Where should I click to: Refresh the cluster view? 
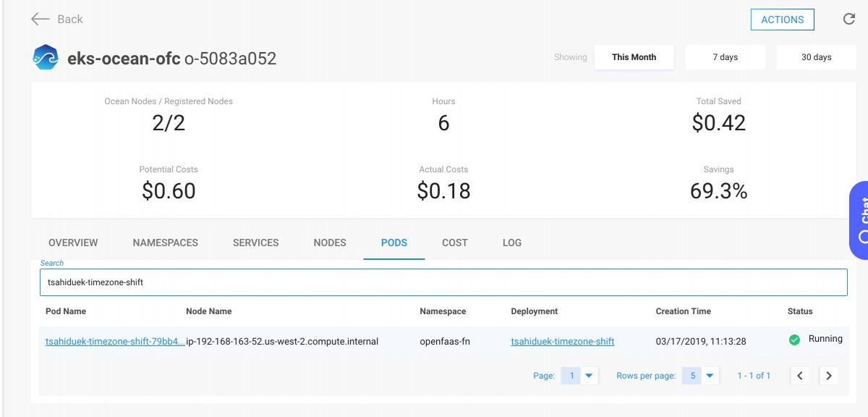(x=849, y=20)
